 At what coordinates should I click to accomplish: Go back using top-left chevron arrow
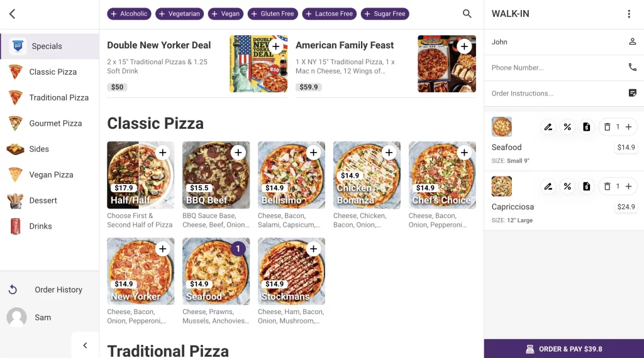coord(13,14)
